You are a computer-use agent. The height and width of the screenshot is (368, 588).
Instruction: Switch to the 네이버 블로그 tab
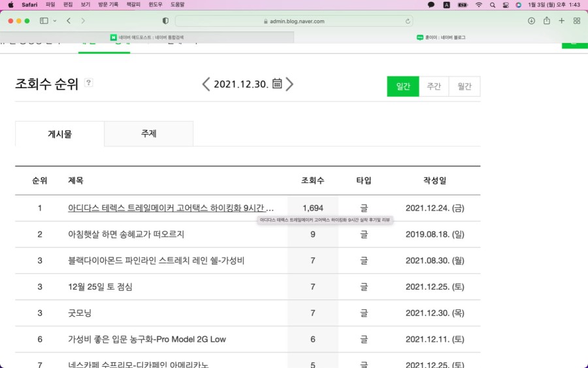coord(441,37)
